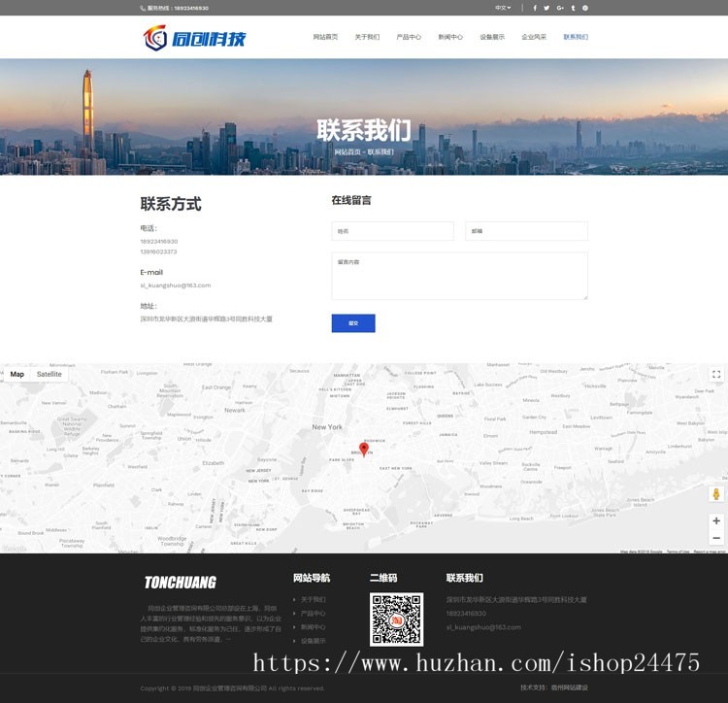
Task: Click the phone icon beside the hotline number
Action: 143,8
